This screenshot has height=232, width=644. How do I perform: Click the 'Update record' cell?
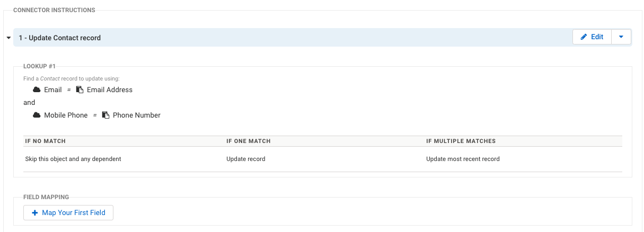(246, 159)
